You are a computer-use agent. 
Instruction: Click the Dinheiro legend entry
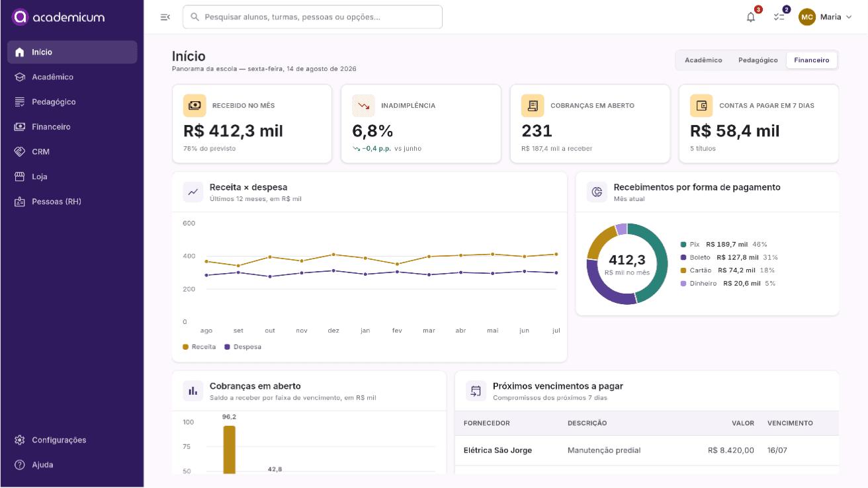click(x=728, y=284)
